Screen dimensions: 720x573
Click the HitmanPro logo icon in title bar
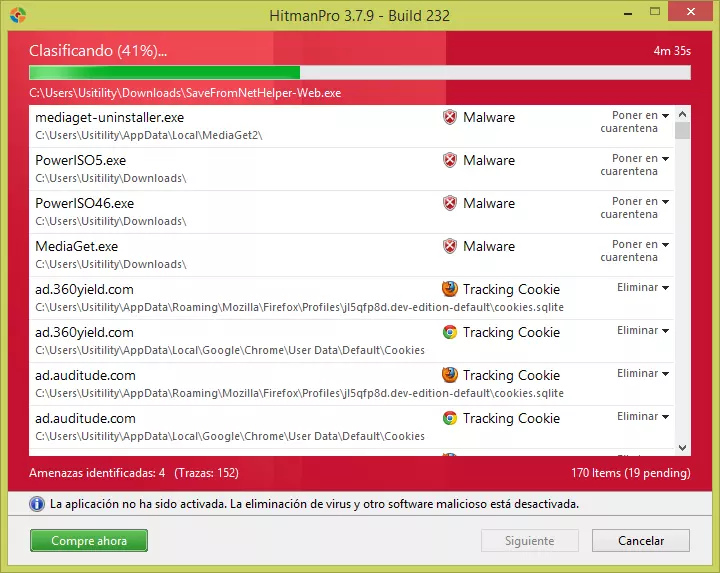coord(18,15)
